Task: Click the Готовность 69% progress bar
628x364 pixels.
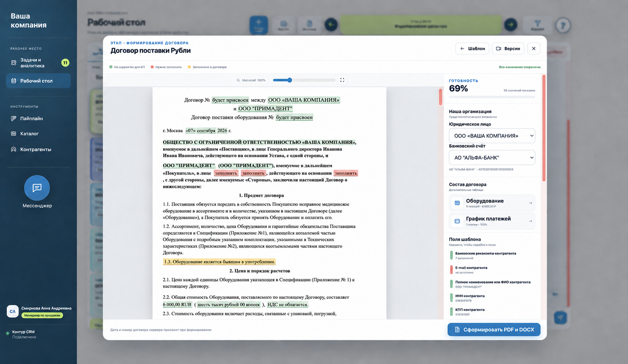Action: click(492, 97)
